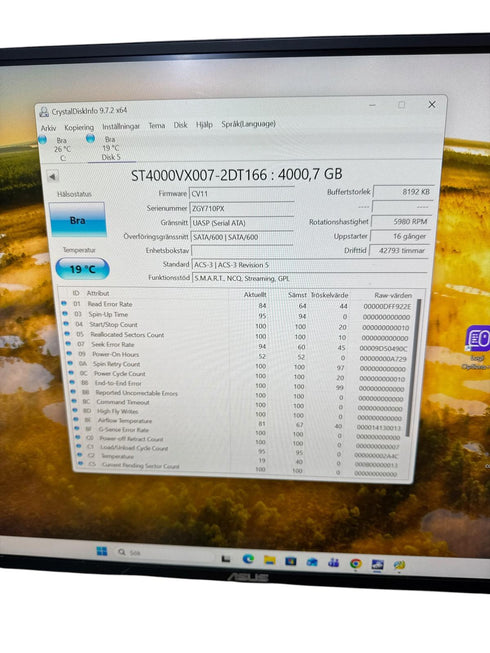Viewport: 490px width, 653px height.
Task: Open the Windows Start menu
Action: (102, 551)
